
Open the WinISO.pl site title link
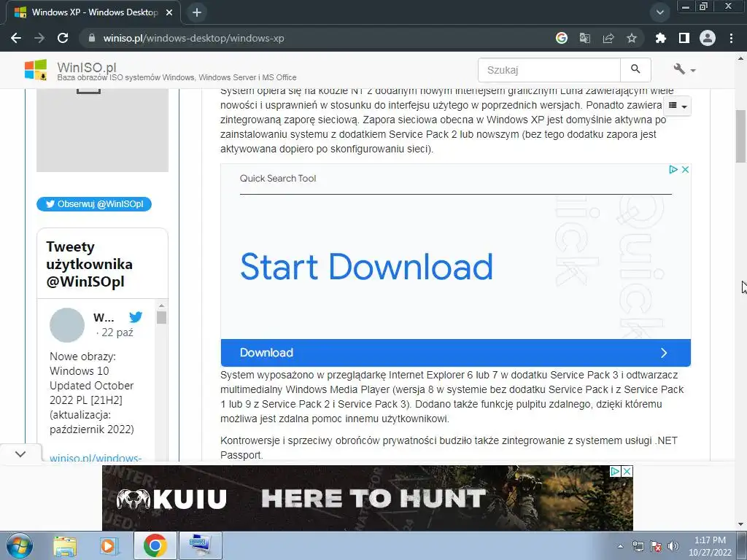[87, 67]
